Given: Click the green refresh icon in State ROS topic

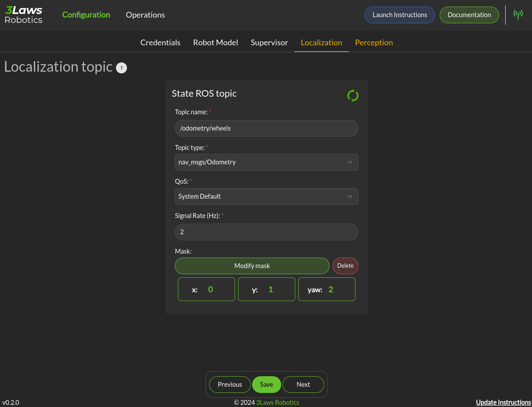Looking at the screenshot, I should [x=353, y=95].
